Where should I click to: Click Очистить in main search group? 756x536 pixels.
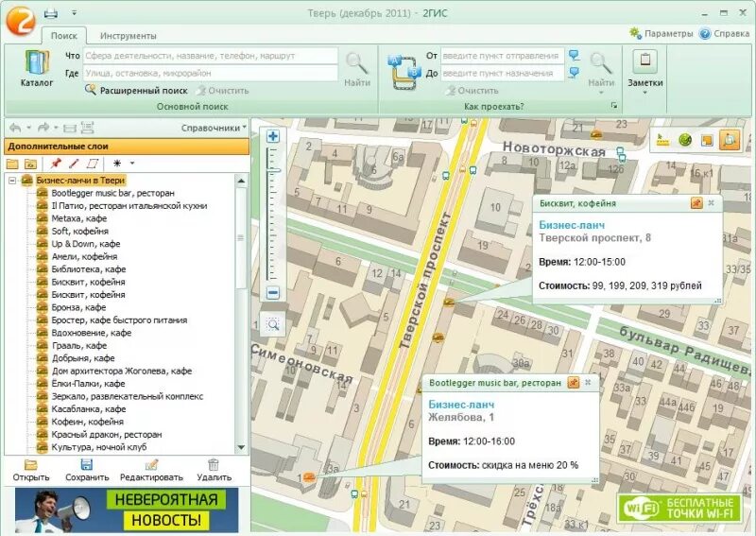pyautogui.click(x=222, y=90)
